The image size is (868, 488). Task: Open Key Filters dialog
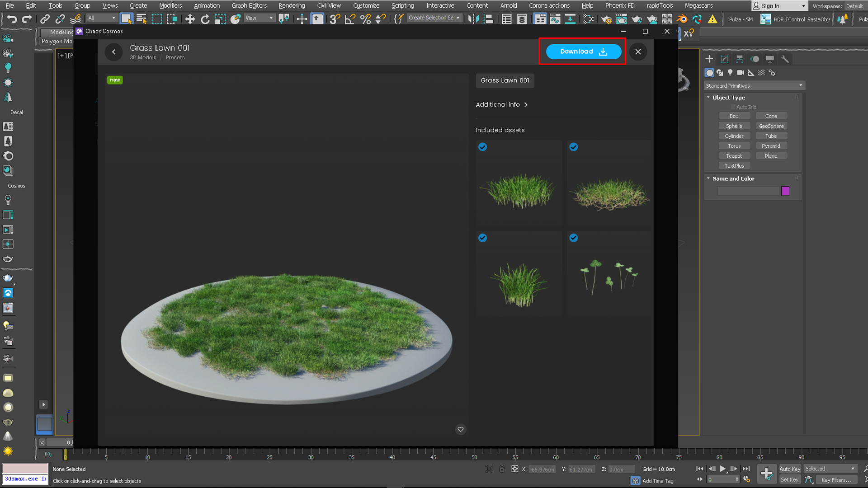coord(836,480)
